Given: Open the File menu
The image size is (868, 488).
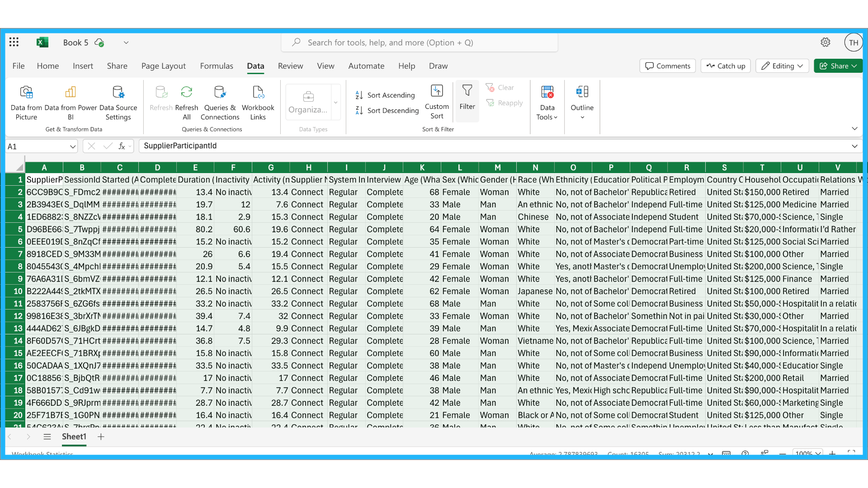Looking at the screenshot, I should click(19, 66).
